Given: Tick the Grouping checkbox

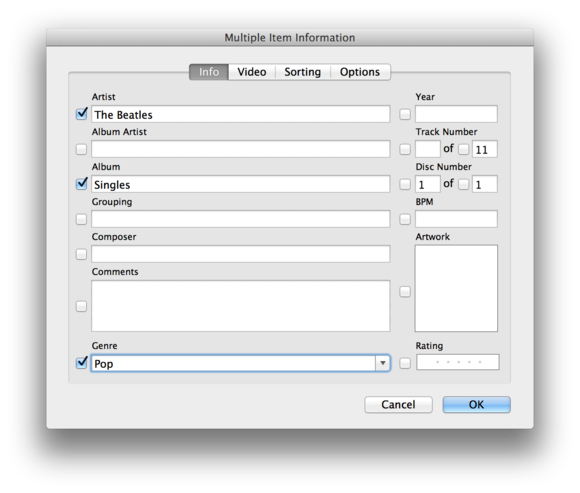Looking at the screenshot, I should [81, 219].
